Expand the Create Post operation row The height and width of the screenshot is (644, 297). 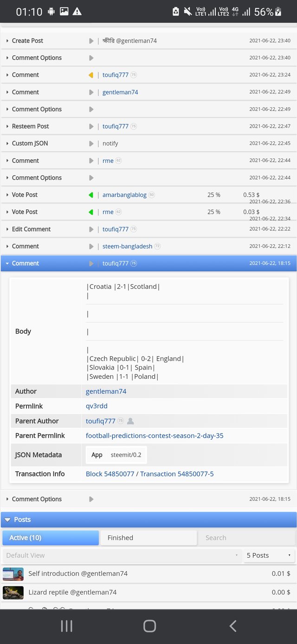(148, 41)
